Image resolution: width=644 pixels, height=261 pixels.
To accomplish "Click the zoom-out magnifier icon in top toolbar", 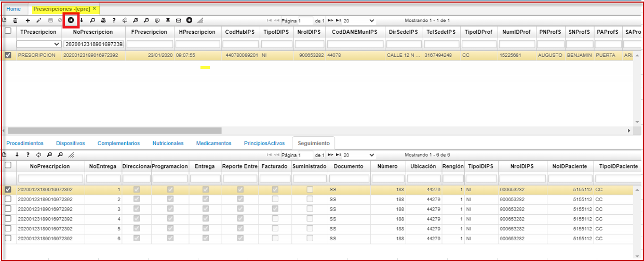I will (x=146, y=20).
